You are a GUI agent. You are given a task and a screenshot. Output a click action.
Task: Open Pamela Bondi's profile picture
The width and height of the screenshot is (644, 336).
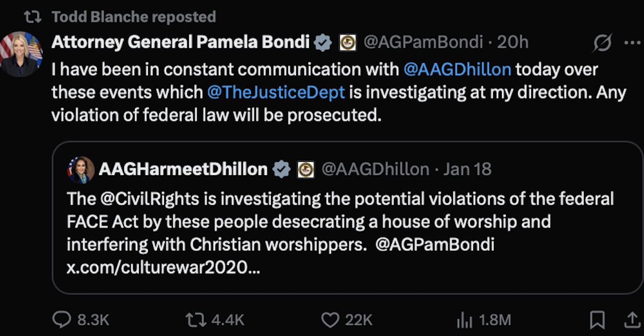pos(21,54)
